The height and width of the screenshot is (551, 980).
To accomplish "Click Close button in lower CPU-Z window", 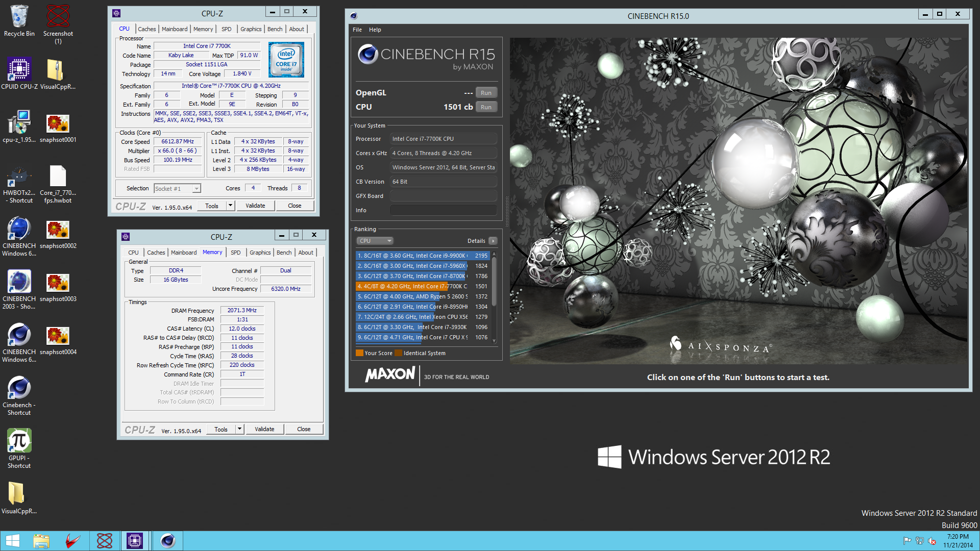I will [x=304, y=429].
